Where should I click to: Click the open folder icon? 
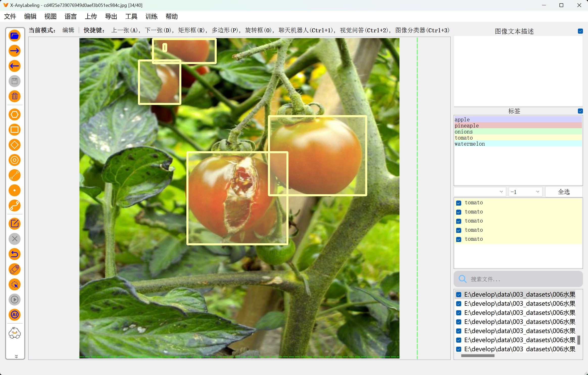pyautogui.click(x=15, y=36)
